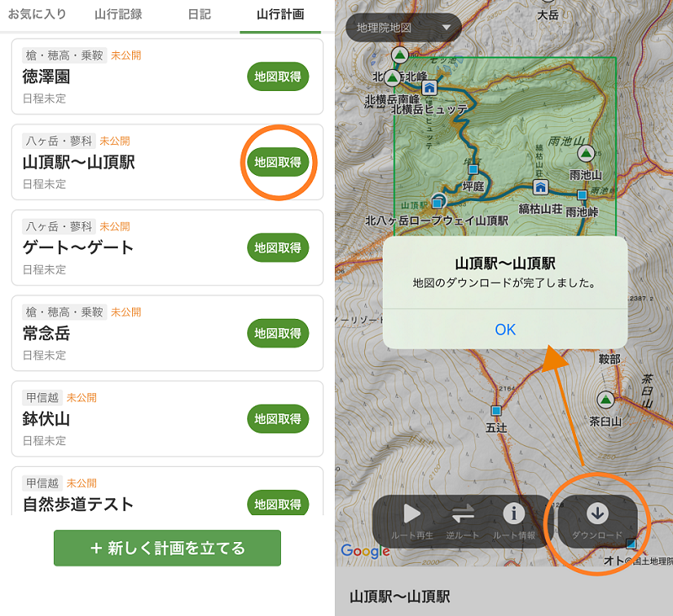Select the 北横岳北峰 peak marker
The width and height of the screenshot is (673, 616).
[x=400, y=55]
